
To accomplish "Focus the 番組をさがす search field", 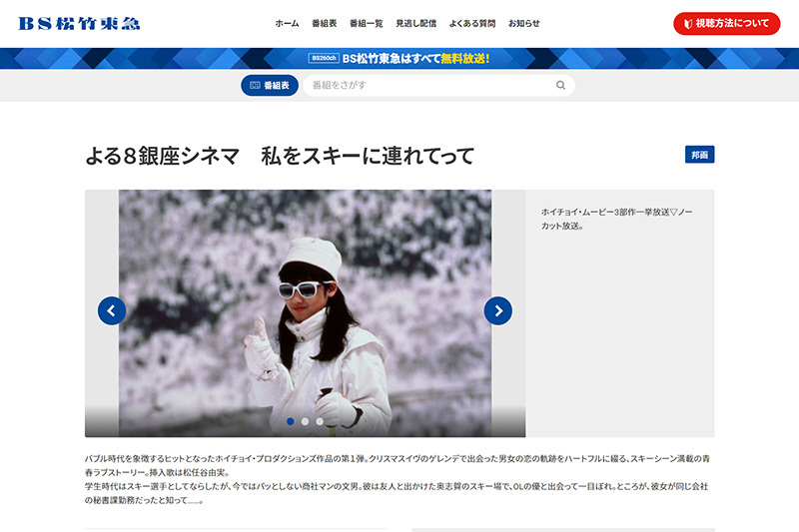I will (x=438, y=86).
